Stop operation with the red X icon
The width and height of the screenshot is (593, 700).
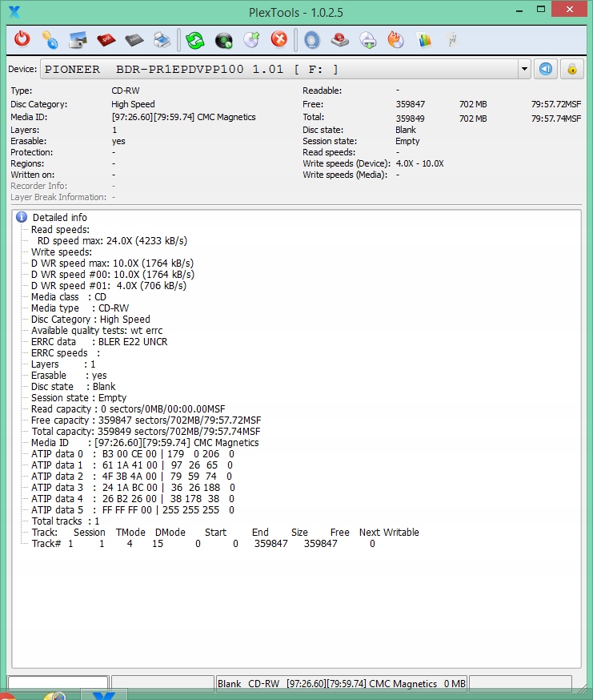coord(279,39)
